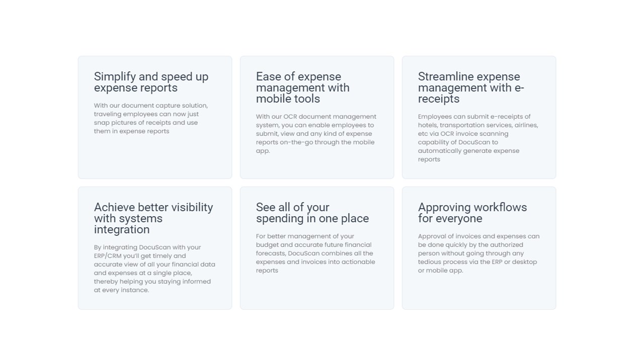The width and height of the screenshot is (644, 362).
Task: Click the paragraph about submitting hotel and airline e-receipts
Action: pyautogui.click(x=478, y=138)
